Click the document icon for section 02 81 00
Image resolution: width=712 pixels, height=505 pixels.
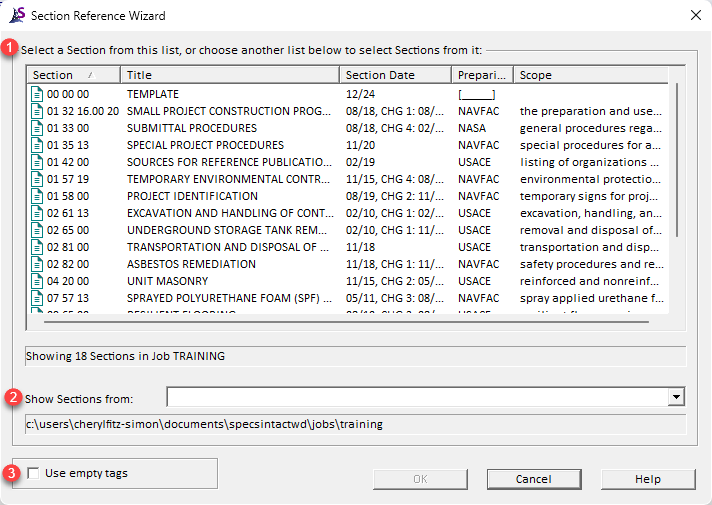[x=37, y=247]
